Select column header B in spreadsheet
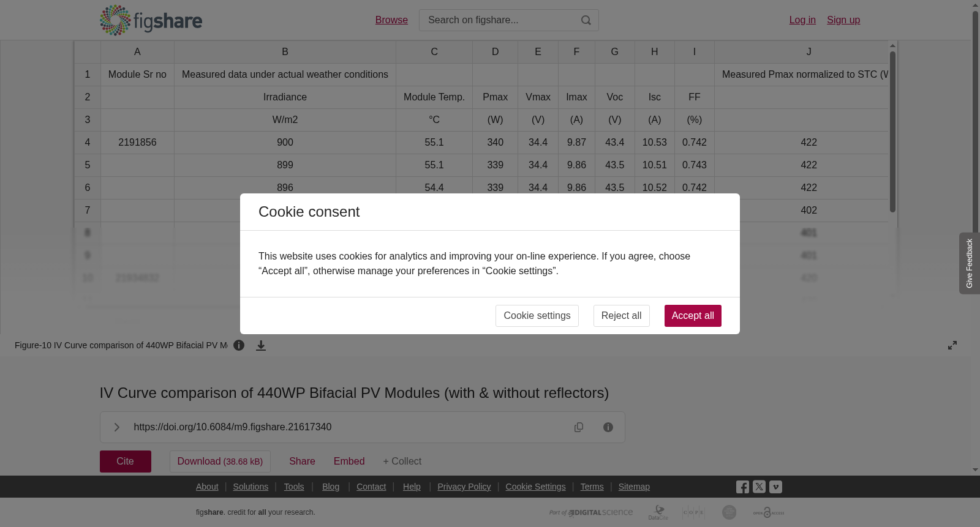Viewport: 980px width, 527px height. (285, 52)
